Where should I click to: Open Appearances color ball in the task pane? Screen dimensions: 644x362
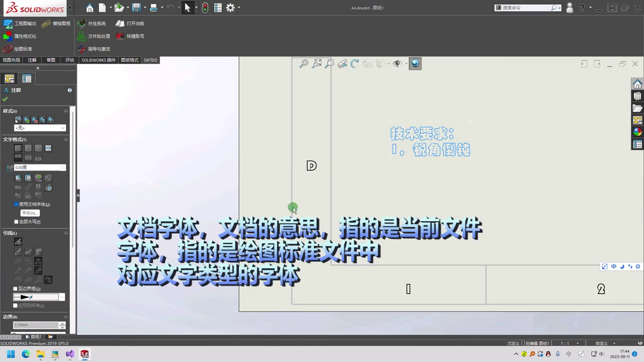pyautogui.click(x=637, y=132)
